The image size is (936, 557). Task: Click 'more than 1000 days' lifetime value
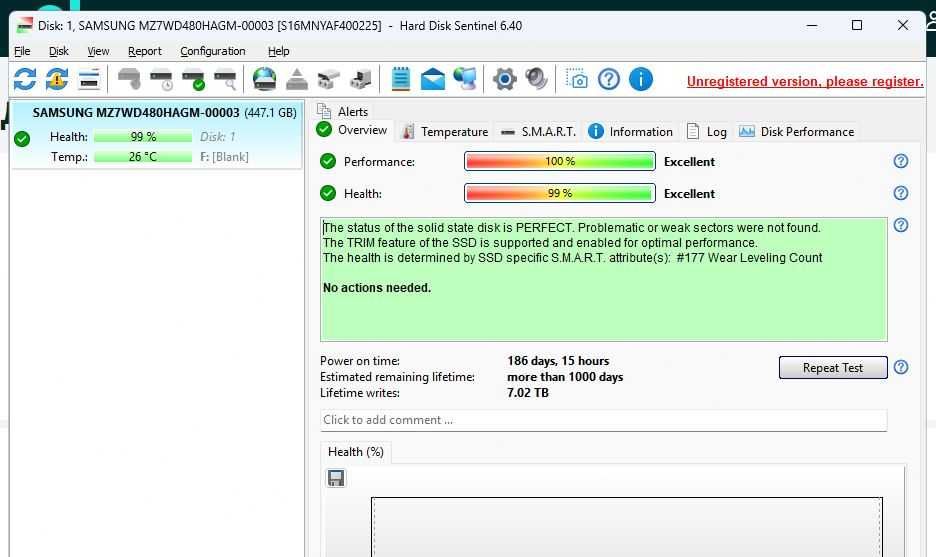(x=565, y=377)
